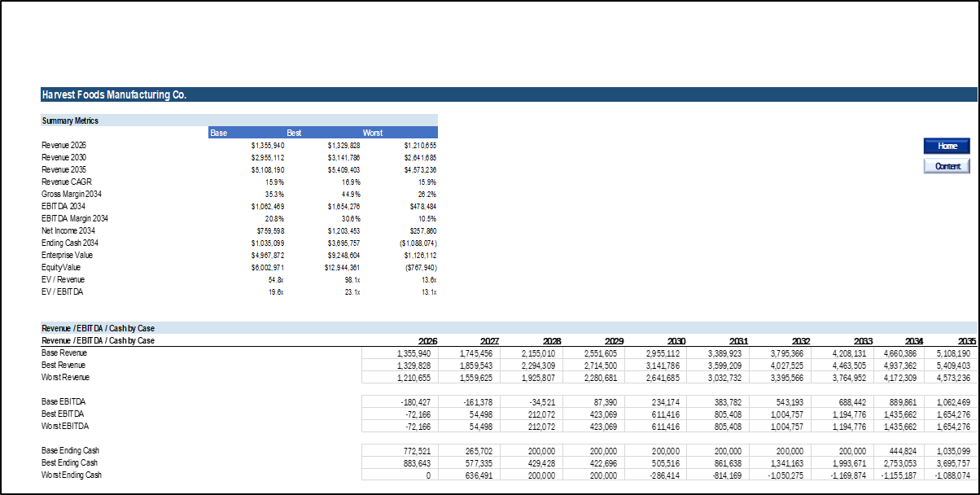Viewport: 980px width, 495px height.
Task: Select the EV / EBITDA label
Action: (61, 291)
